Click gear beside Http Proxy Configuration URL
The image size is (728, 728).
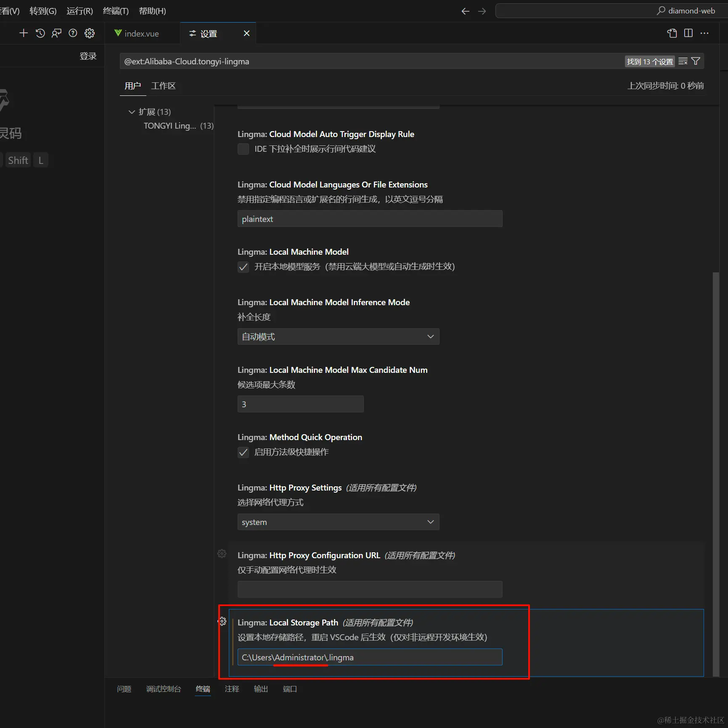pos(222,554)
